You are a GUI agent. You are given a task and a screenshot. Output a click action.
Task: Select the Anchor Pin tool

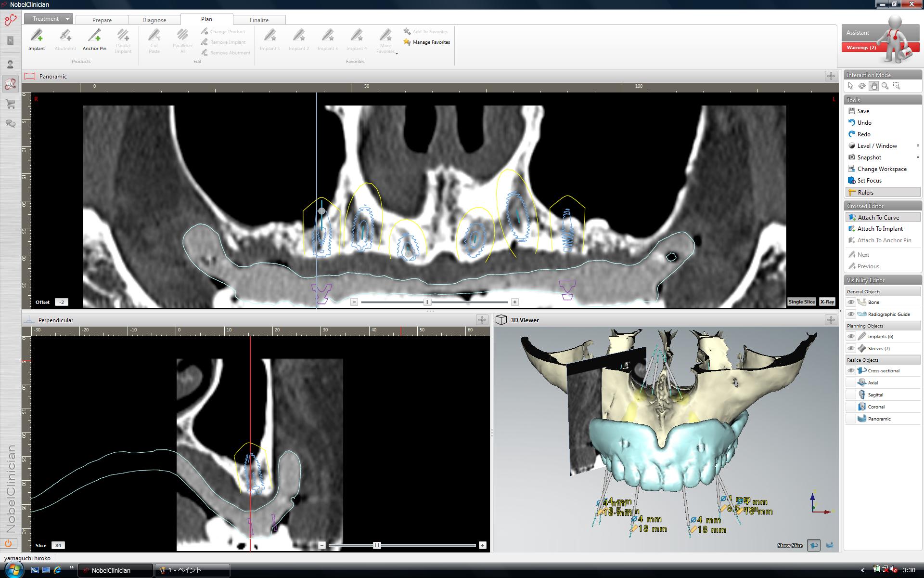pos(94,39)
